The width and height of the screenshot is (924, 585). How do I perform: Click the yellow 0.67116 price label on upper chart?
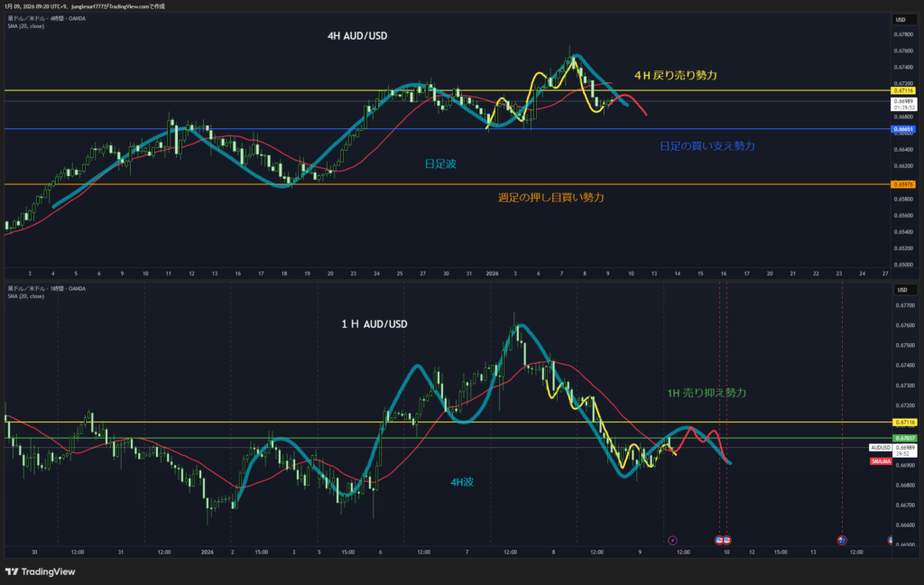903,90
